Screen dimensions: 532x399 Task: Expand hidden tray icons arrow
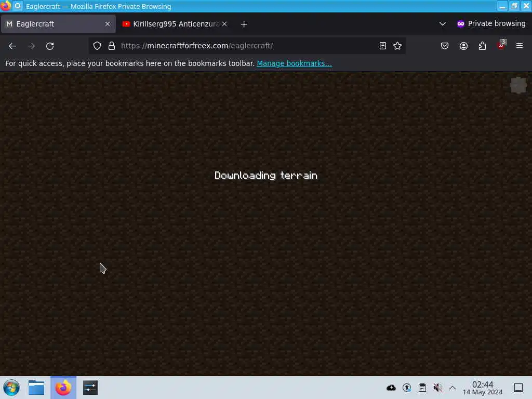(453, 388)
